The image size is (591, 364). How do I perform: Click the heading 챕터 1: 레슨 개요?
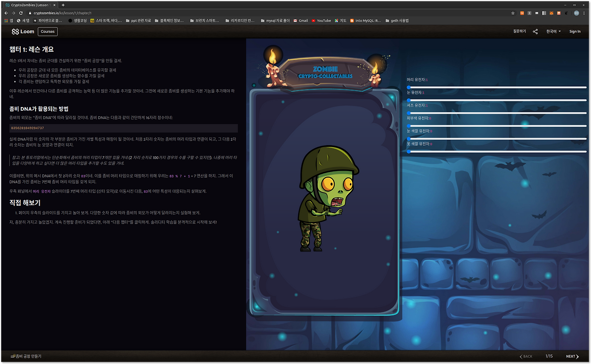click(x=32, y=49)
